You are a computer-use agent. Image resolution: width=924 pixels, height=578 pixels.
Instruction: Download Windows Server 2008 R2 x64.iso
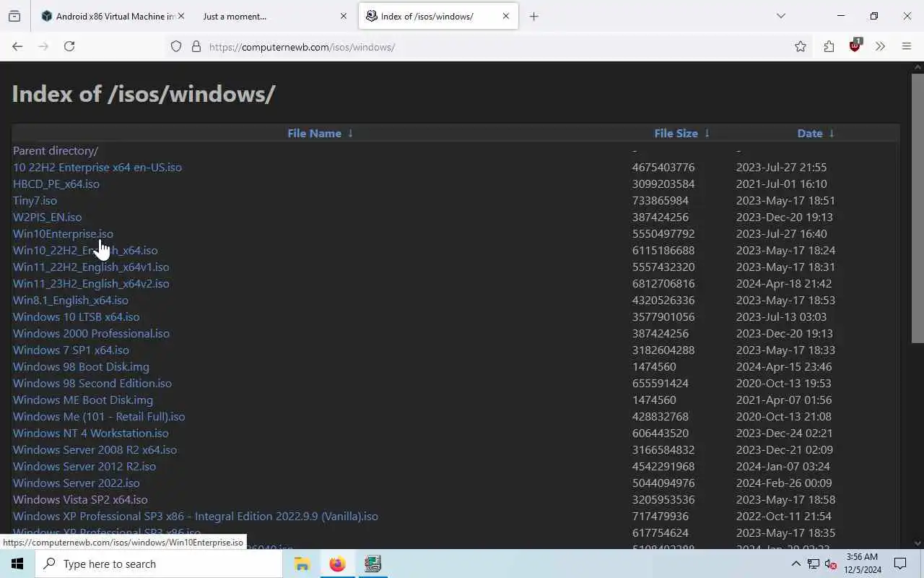pyautogui.click(x=95, y=449)
